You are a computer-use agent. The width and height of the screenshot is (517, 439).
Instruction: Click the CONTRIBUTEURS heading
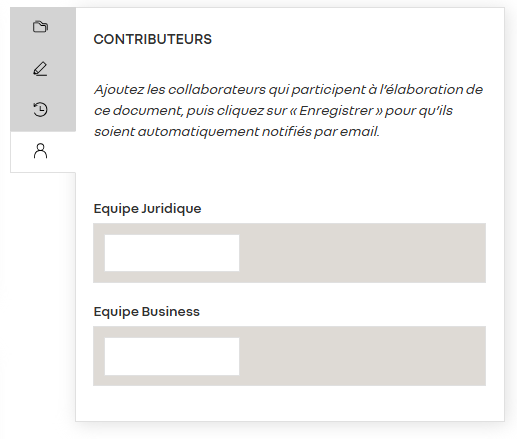pos(153,39)
